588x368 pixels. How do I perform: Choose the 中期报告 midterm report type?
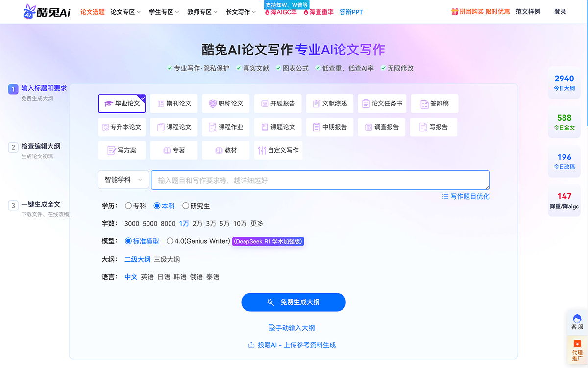tap(329, 127)
